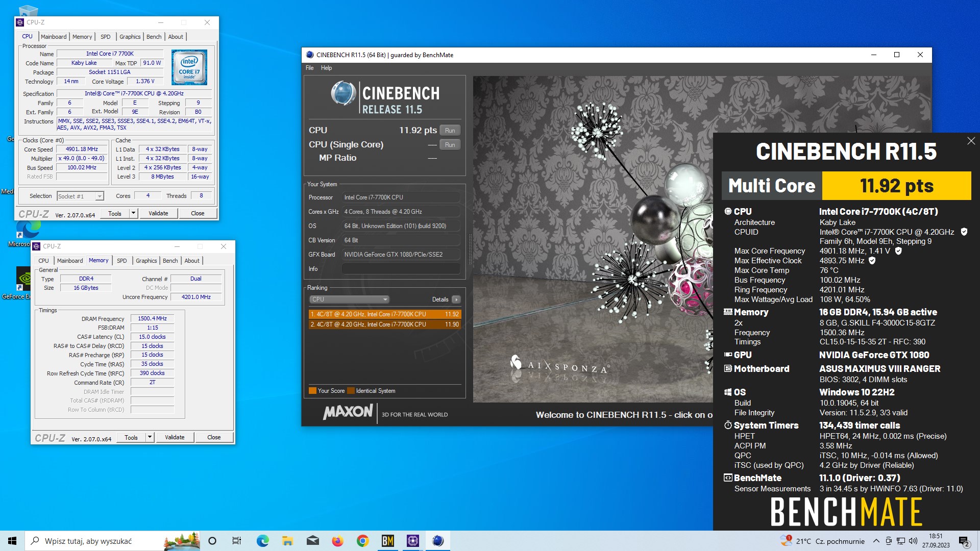Click the 11.92 pts Multi Core score banner
Screen dimensions: 980x551
[896, 186]
